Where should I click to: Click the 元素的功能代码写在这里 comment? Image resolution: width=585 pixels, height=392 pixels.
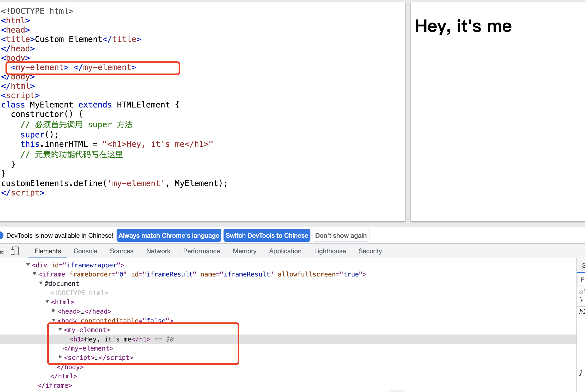[x=72, y=155]
